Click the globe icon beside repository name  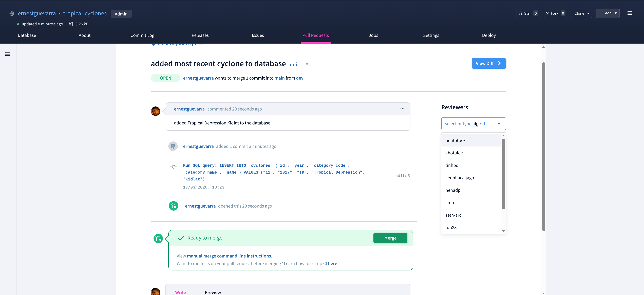(12, 14)
